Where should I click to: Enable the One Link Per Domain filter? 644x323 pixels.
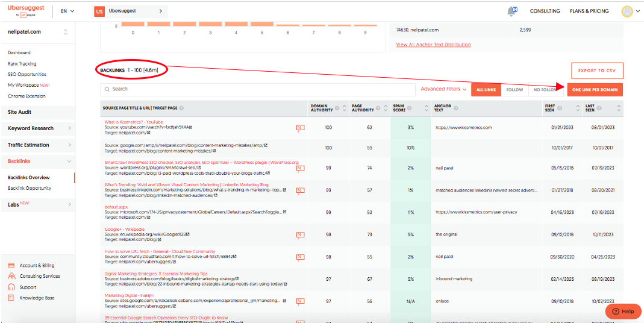point(595,89)
